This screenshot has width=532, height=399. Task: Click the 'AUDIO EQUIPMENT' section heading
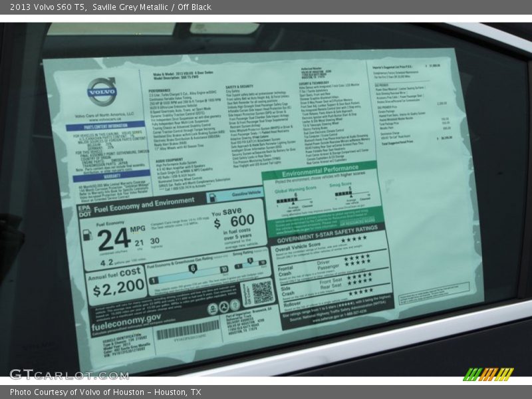pyautogui.click(x=170, y=160)
